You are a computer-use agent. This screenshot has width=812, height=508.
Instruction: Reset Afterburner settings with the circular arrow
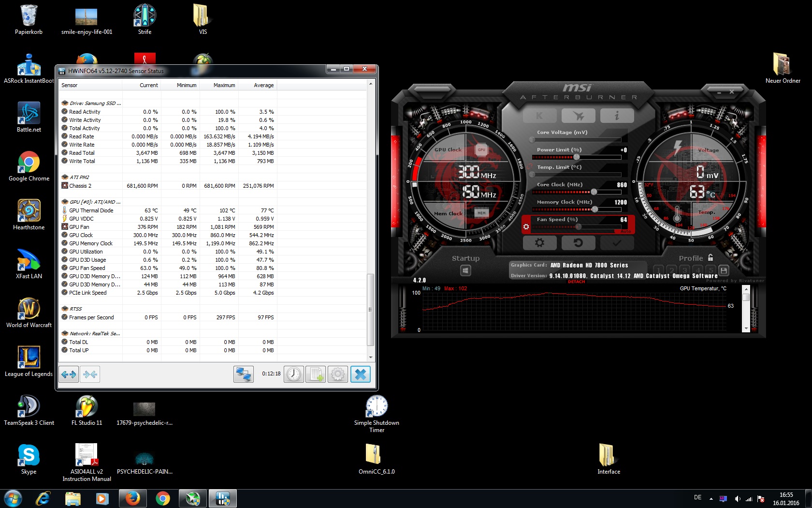click(x=578, y=243)
